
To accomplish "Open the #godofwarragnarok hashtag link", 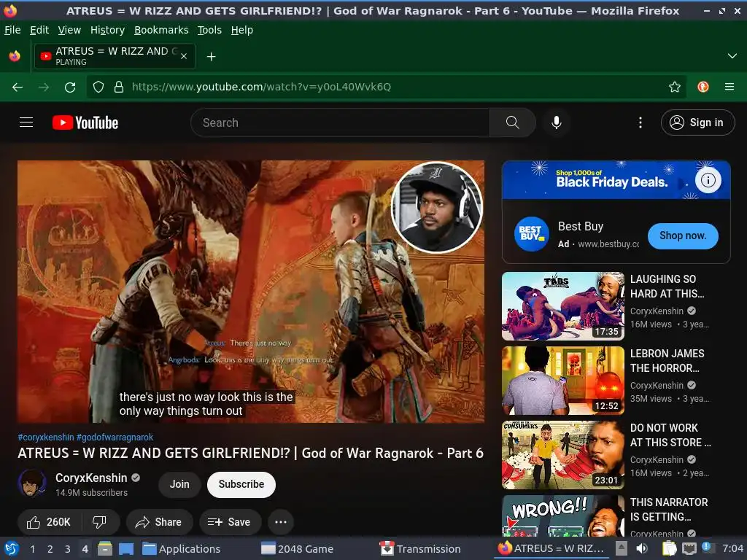I will point(115,437).
